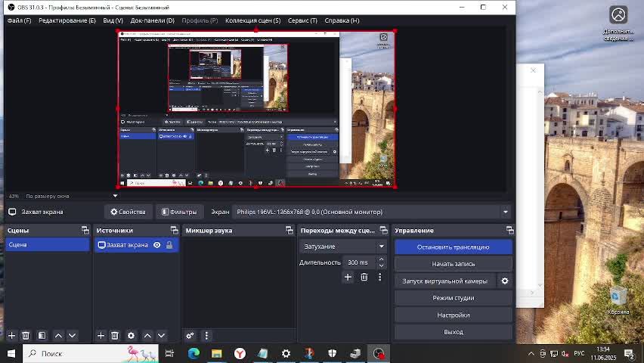Open scene filters icon in Scenes panel

point(42,336)
